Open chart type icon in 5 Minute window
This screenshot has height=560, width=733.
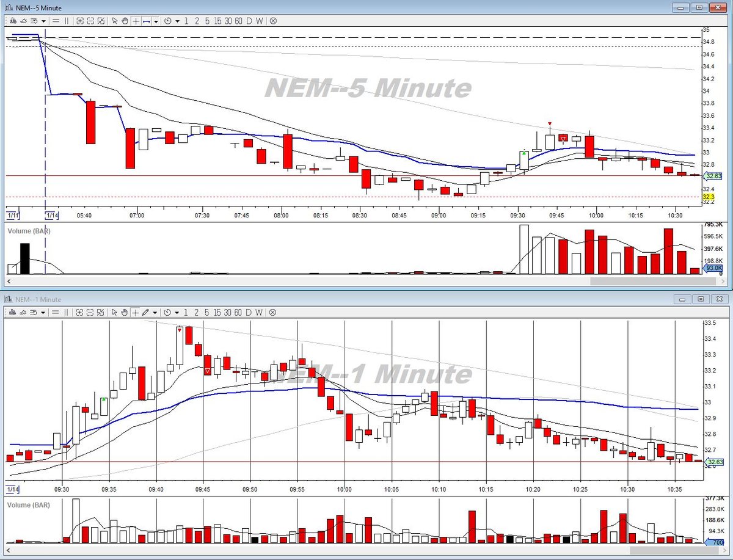(x=13, y=21)
